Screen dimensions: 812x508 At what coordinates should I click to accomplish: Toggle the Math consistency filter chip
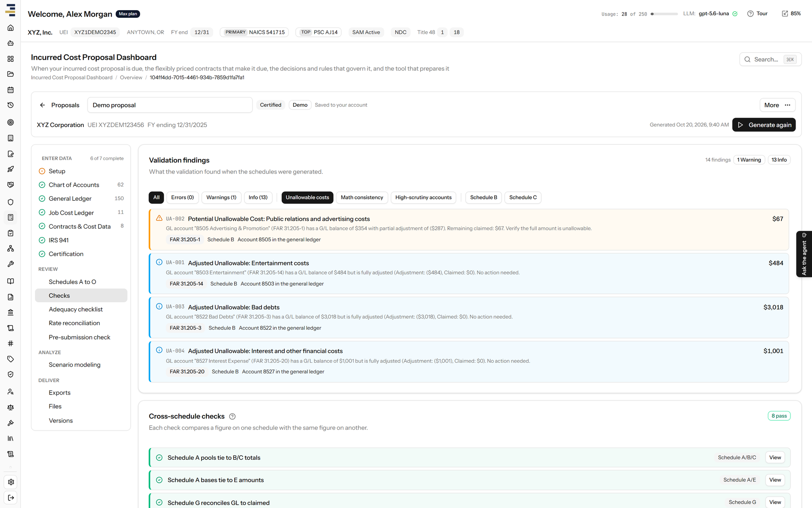click(362, 198)
